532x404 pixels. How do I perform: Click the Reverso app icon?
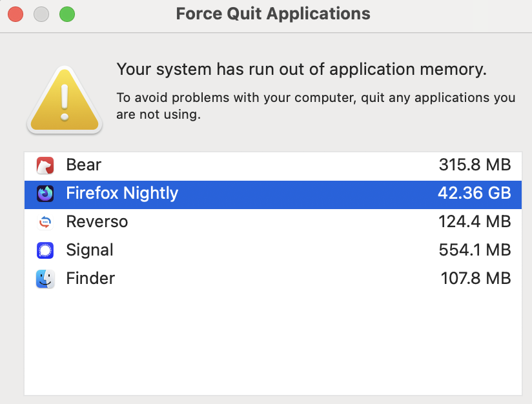[x=45, y=222]
